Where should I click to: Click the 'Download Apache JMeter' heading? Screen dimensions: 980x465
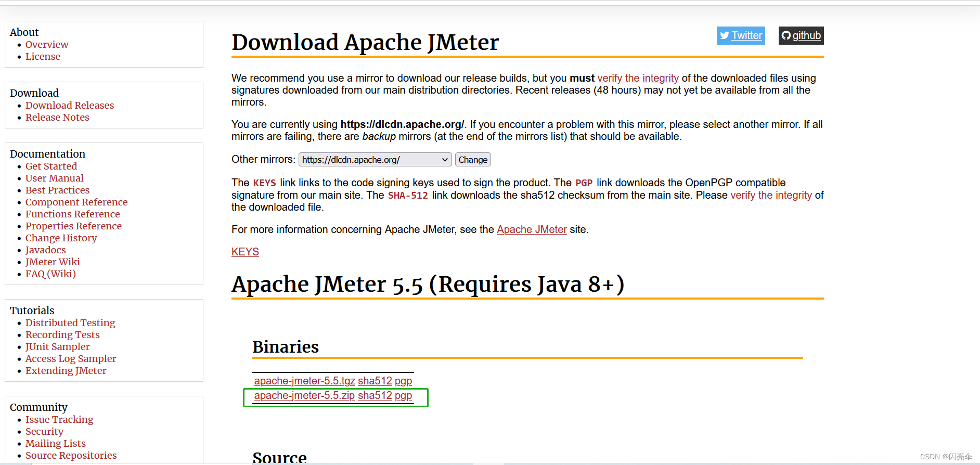[365, 42]
